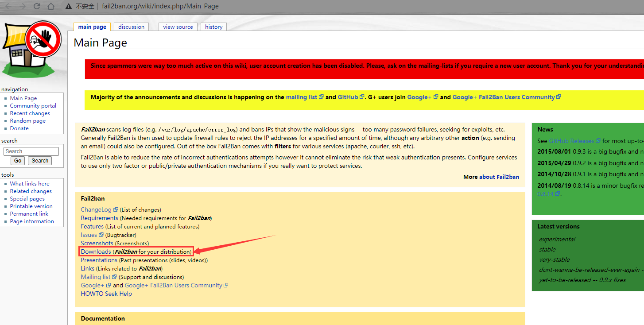Click the experimental version entry

[x=557, y=239]
